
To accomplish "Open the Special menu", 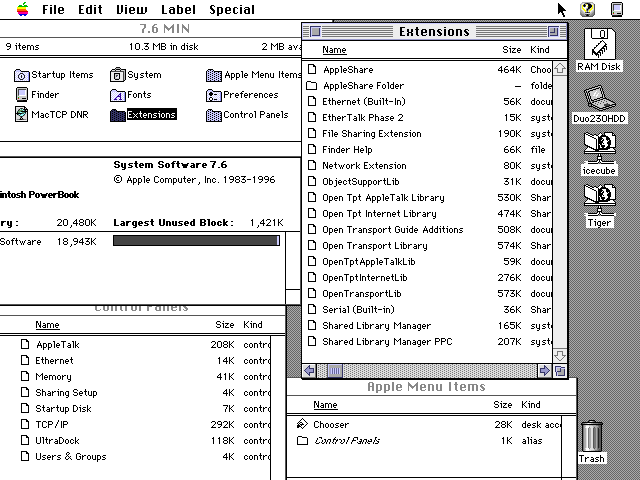I will [x=232, y=9].
